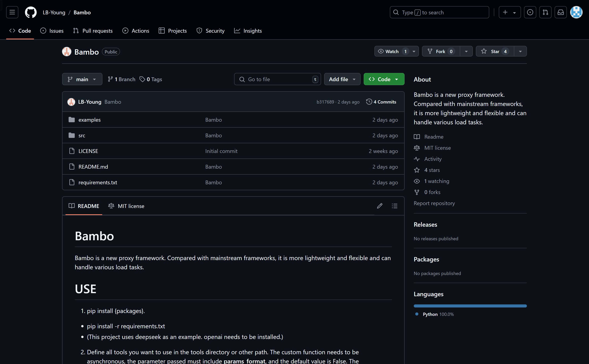
Task: Click the GitHub octocat logo
Action: tap(31, 12)
